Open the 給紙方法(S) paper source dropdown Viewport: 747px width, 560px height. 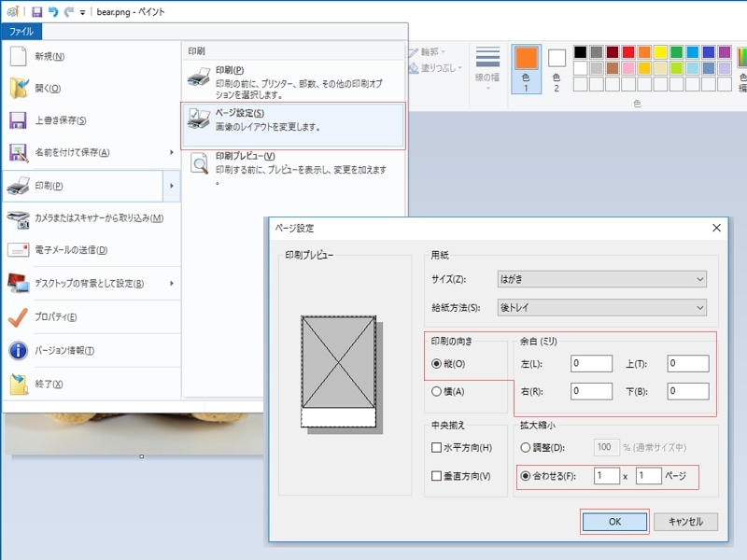coord(599,308)
